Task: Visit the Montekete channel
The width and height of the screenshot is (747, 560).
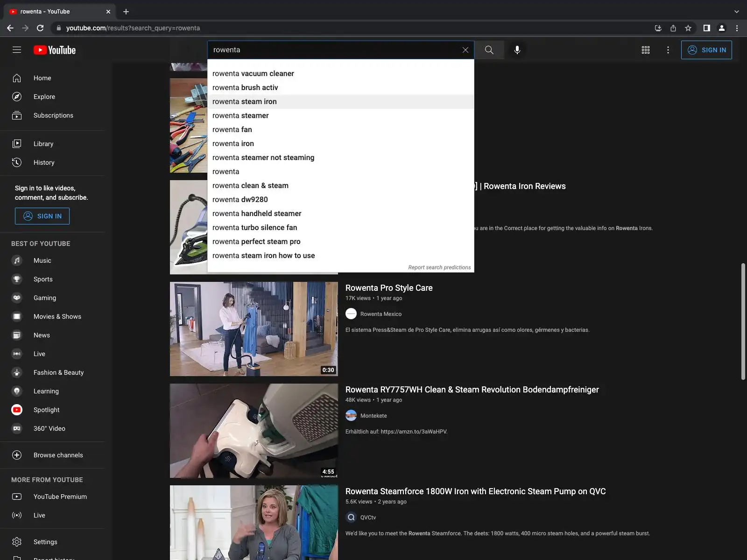Action: 373,416
